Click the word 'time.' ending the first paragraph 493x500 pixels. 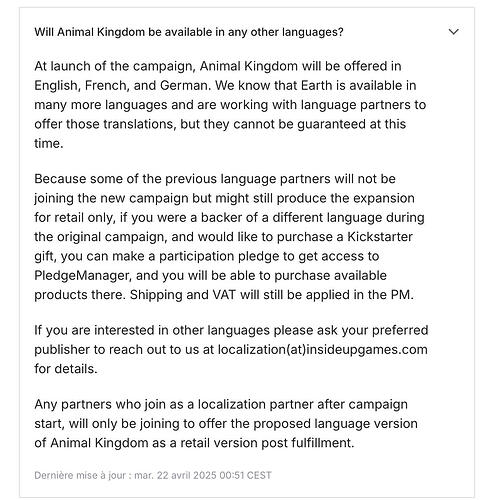[49, 144]
